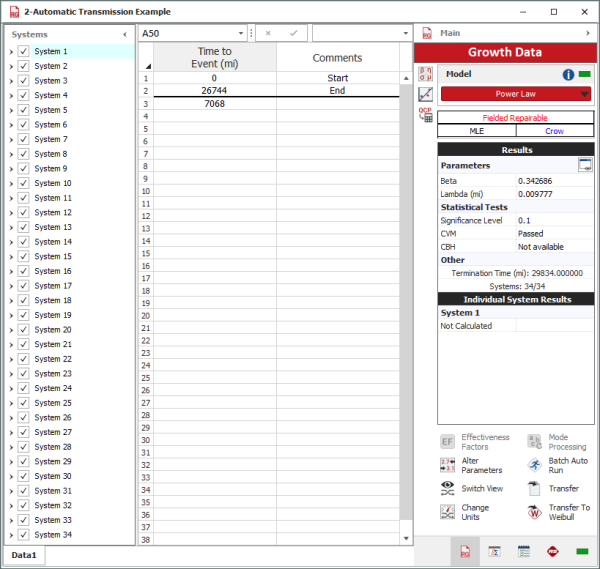Viewport: 600px width, 569px height.
Task: Click the blue info icon beside Model
Action: coord(568,74)
